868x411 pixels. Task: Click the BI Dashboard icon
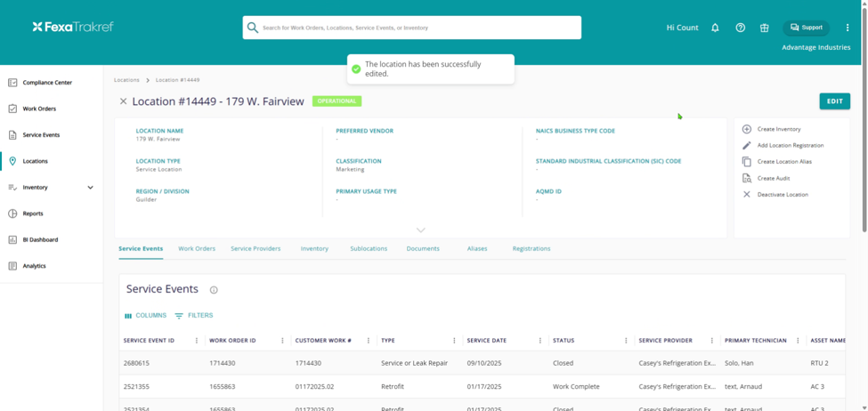point(12,239)
